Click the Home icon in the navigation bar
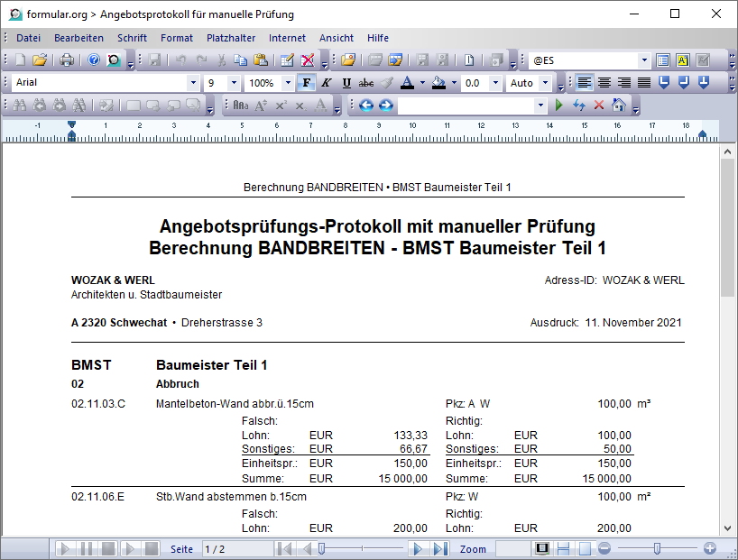 pyautogui.click(x=619, y=106)
